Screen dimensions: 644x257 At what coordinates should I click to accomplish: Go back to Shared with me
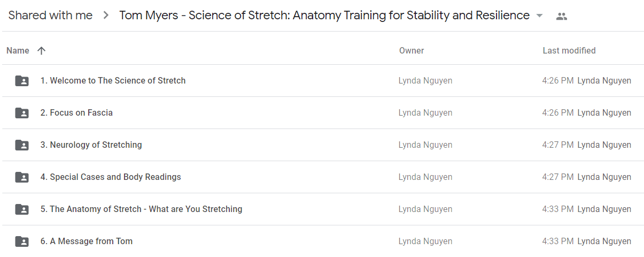pyautogui.click(x=50, y=16)
